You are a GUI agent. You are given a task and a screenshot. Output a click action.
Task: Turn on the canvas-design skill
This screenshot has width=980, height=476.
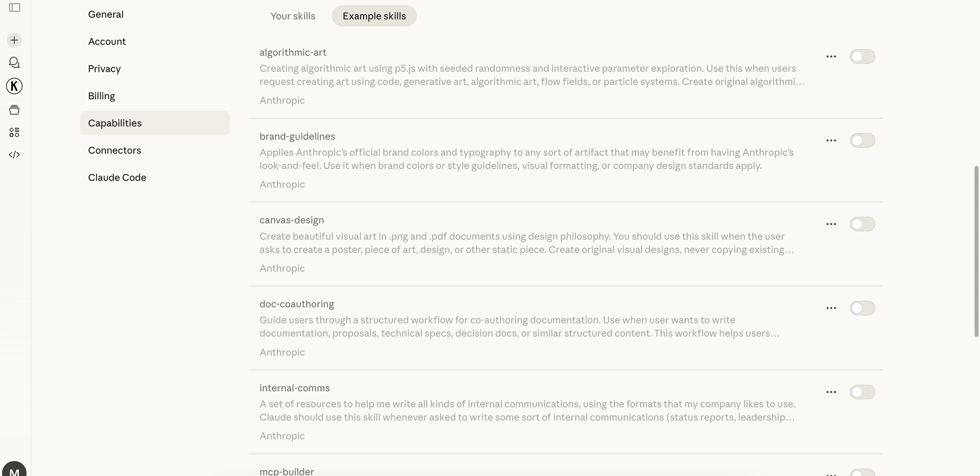(862, 224)
